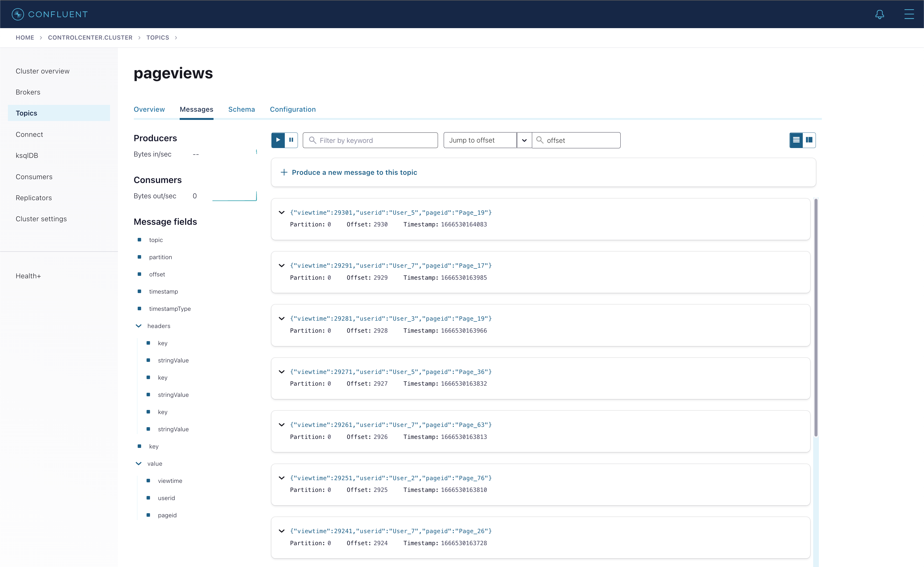Screen dimensions: 924x567
Task: Click the messages list scrollbar
Action: tap(816, 317)
